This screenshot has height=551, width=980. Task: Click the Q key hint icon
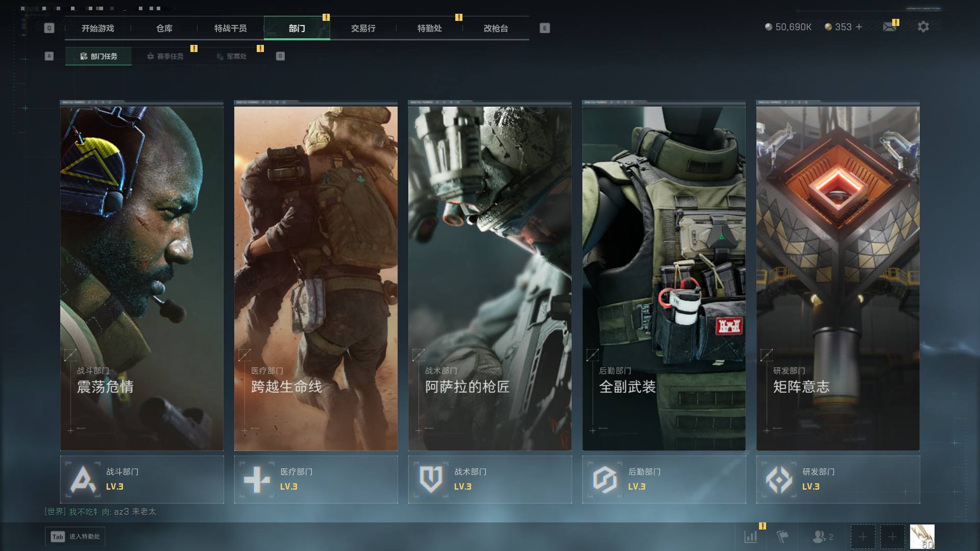[x=49, y=28]
